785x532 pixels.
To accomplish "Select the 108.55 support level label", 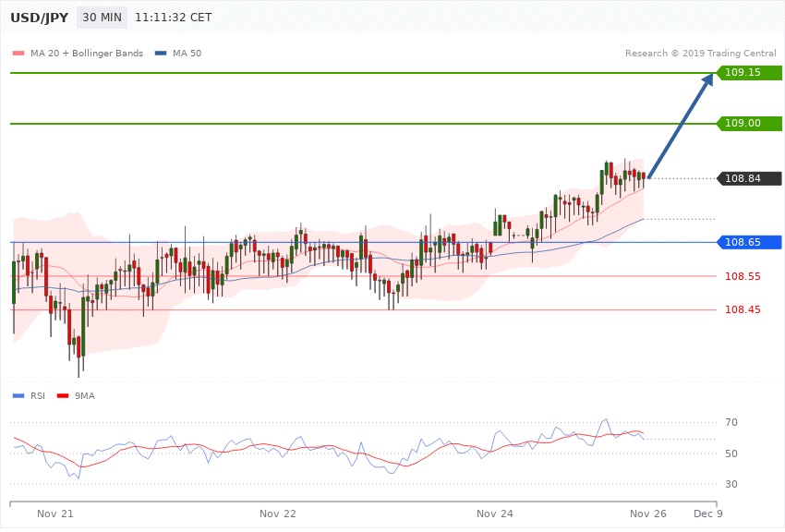I will coord(743,276).
